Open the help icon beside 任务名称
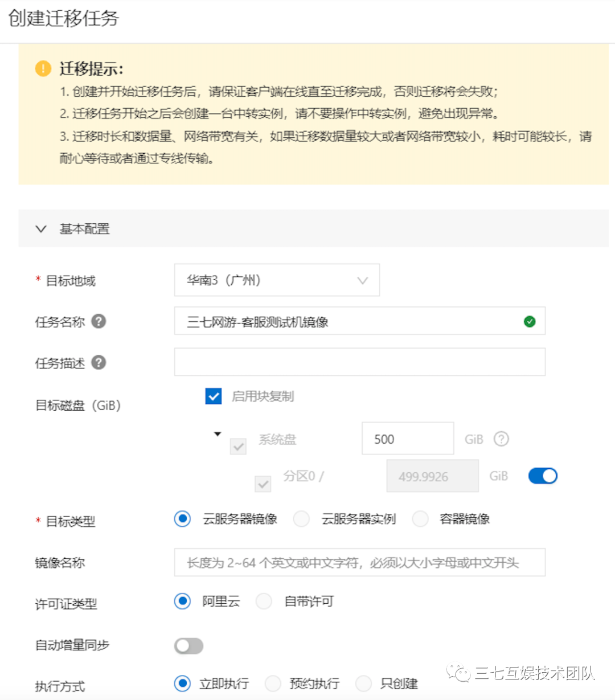 click(99, 321)
